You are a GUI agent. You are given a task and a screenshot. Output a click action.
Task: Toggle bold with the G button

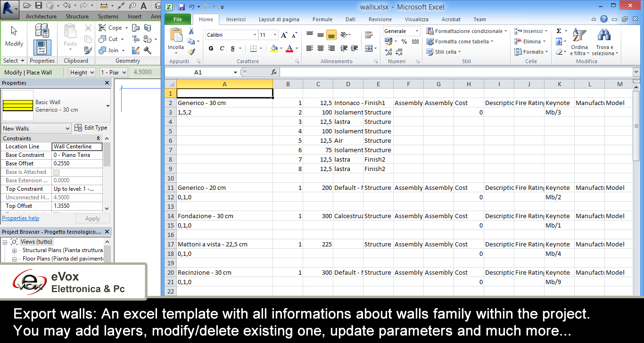click(211, 48)
